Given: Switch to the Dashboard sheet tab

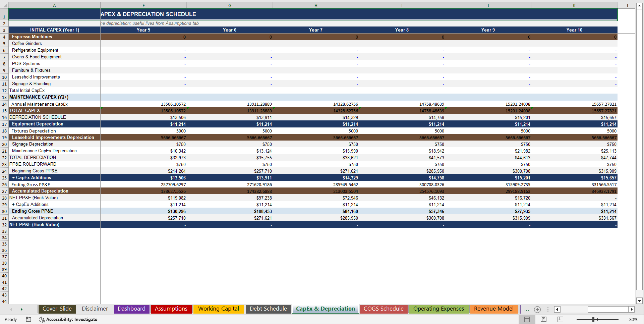Looking at the screenshot, I should (131, 309).
